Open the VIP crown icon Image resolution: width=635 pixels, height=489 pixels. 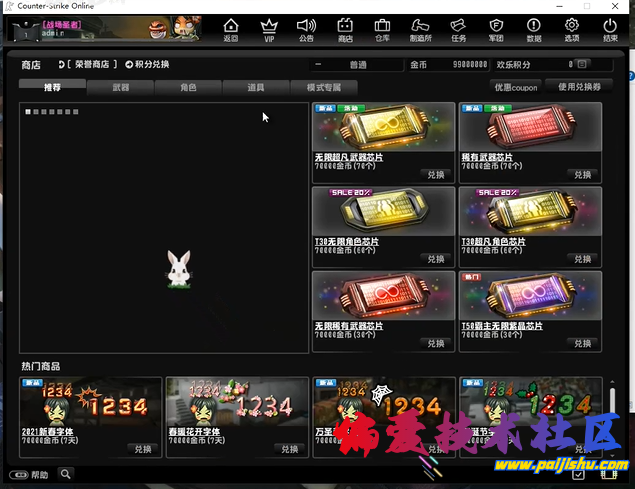click(x=269, y=30)
